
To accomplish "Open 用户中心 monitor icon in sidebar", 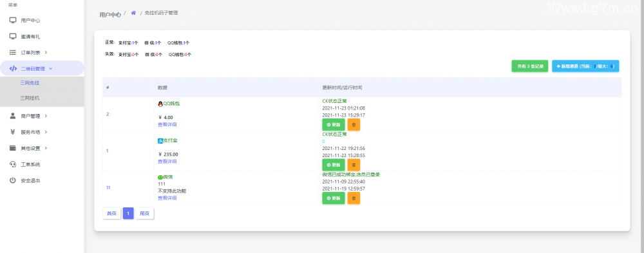I will pos(13,20).
